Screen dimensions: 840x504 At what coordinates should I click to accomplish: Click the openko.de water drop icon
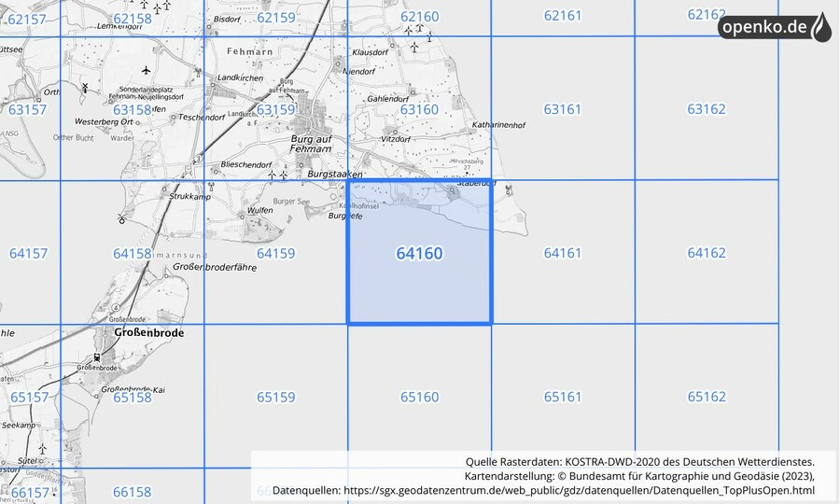point(819,27)
